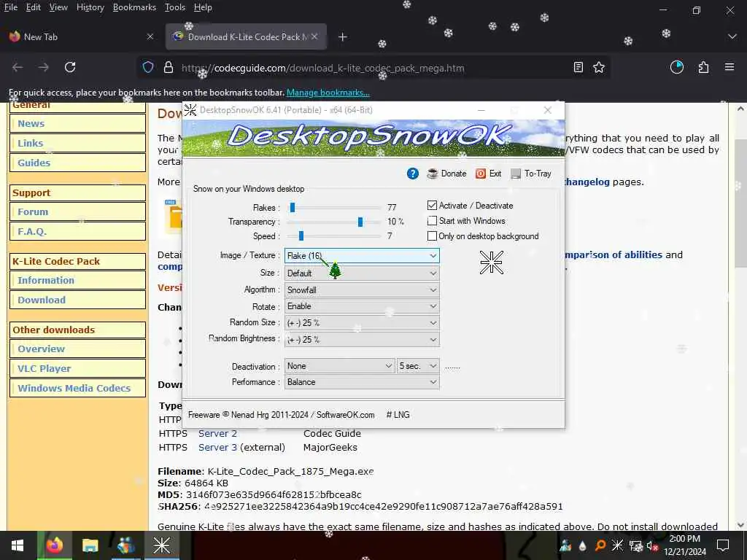Image resolution: width=747 pixels, height=560 pixels.
Task: Open the Server 3 download link
Action: coord(217,448)
